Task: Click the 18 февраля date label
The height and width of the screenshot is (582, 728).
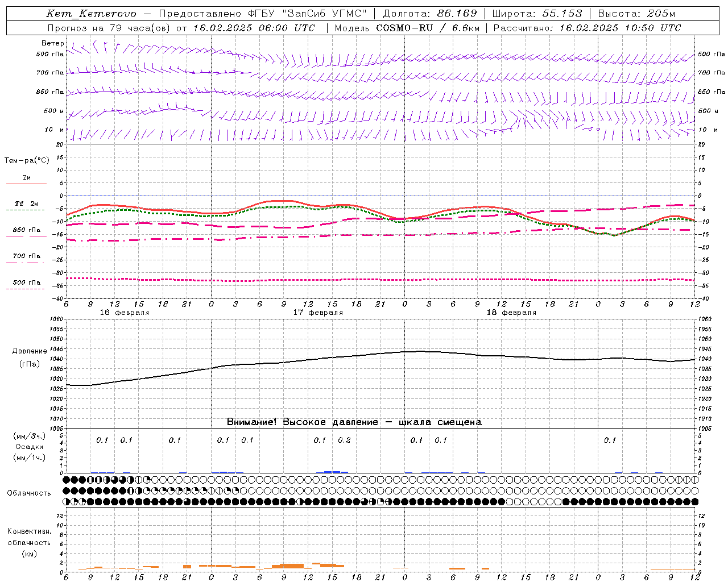Action: coord(511,313)
